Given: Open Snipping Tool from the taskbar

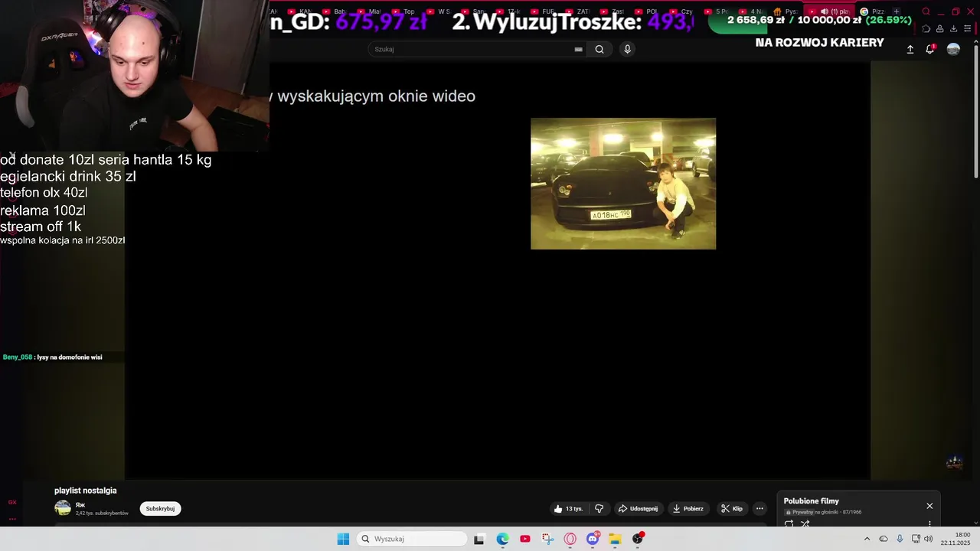Looking at the screenshot, I should (547, 539).
